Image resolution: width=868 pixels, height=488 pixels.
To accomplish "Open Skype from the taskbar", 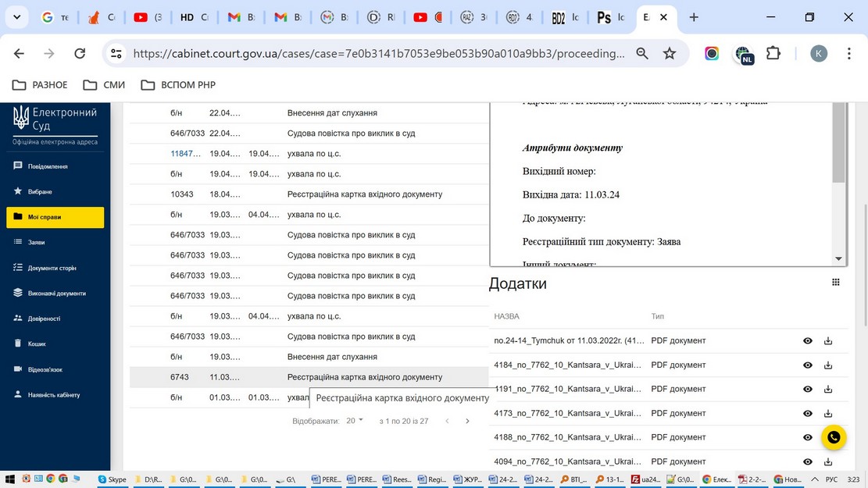I will click(x=113, y=479).
